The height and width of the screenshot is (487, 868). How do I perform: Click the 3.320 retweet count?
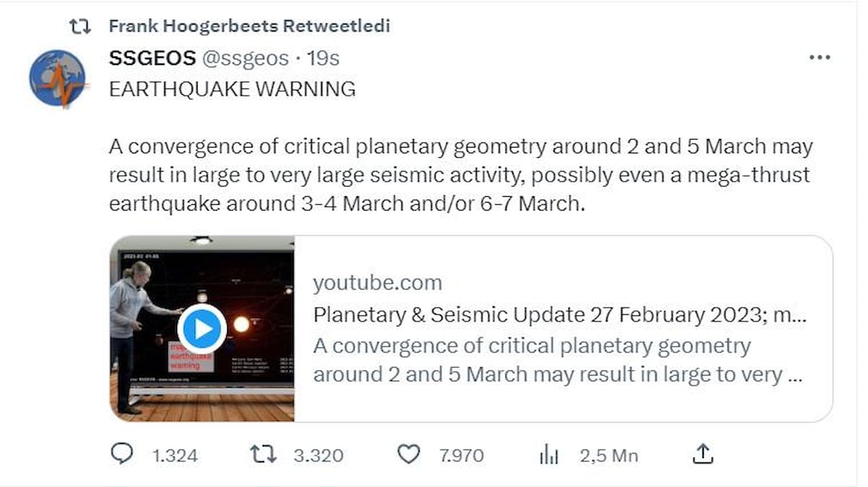(318, 456)
